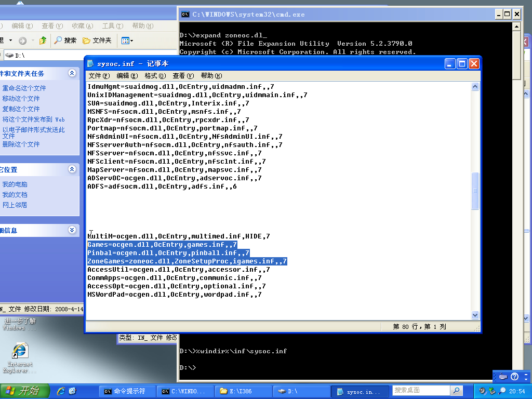Maximize the Notepad sysoc.inf window

[x=462, y=64]
